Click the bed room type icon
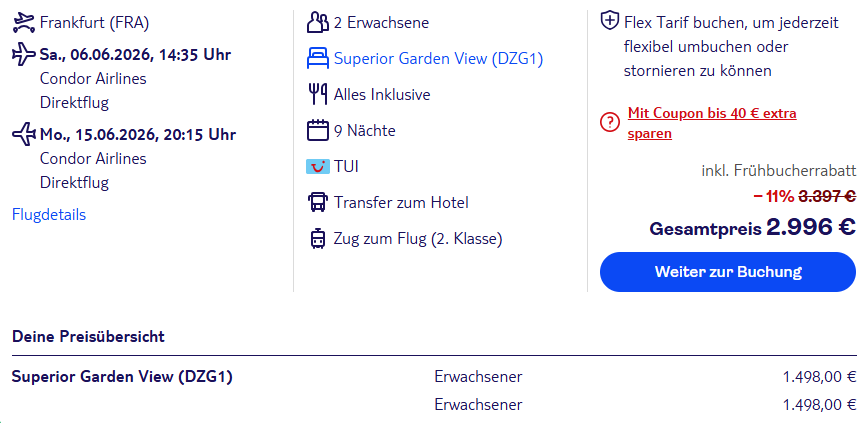The height and width of the screenshot is (423, 866). click(318, 58)
